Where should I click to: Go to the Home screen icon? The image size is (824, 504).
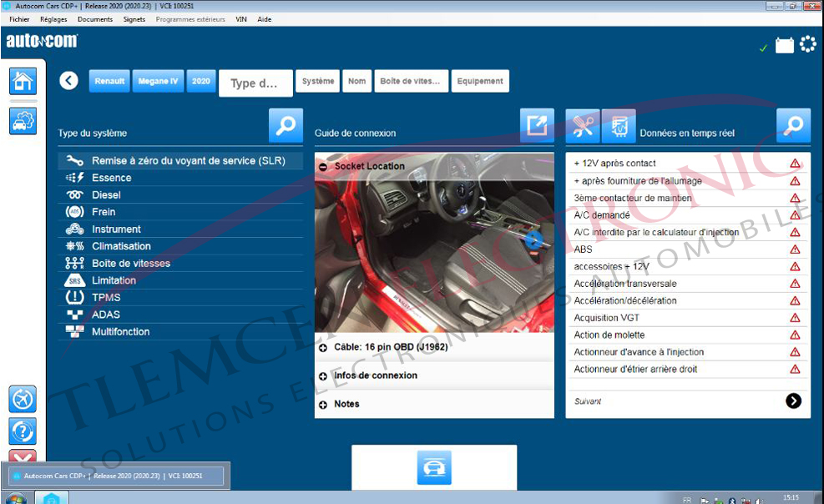(23, 81)
